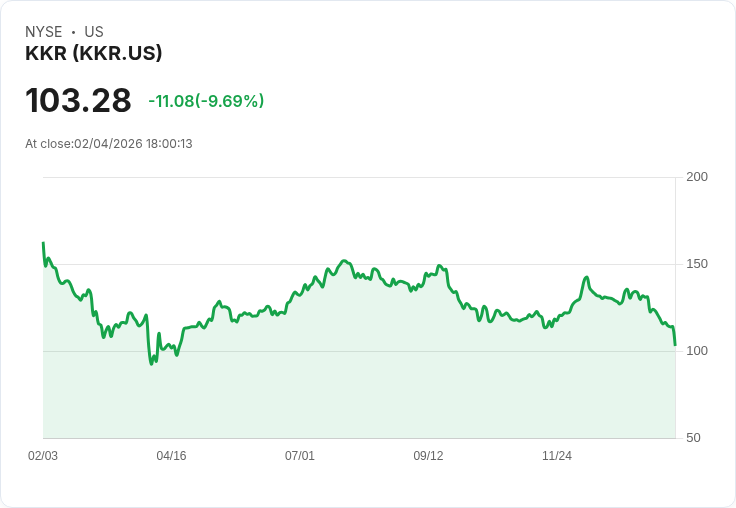Image resolution: width=736 pixels, height=508 pixels.
Task: Click the -11.08(-9.69%) change value
Action: pyautogui.click(x=206, y=101)
